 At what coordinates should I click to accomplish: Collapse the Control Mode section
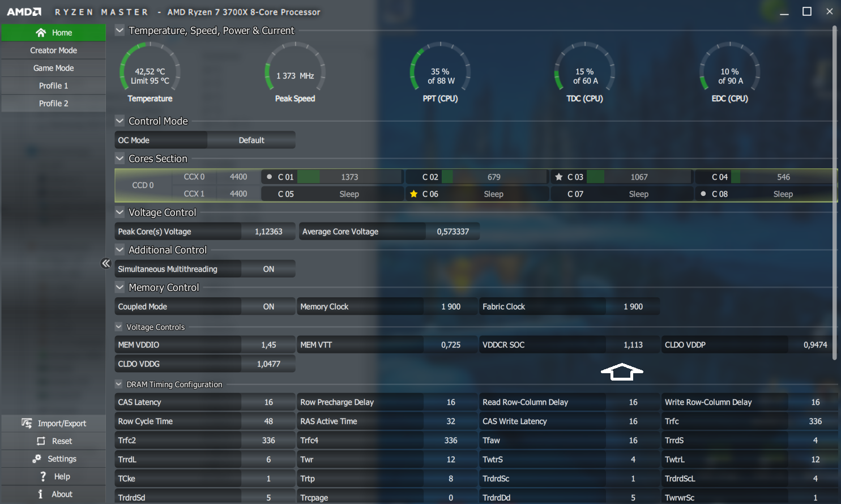click(119, 121)
